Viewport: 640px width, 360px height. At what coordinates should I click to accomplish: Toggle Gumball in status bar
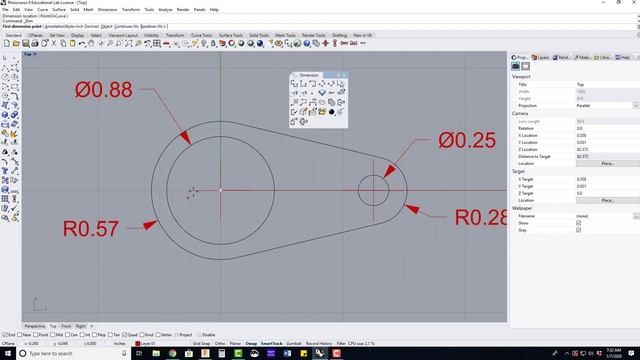[x=293, y=344]
